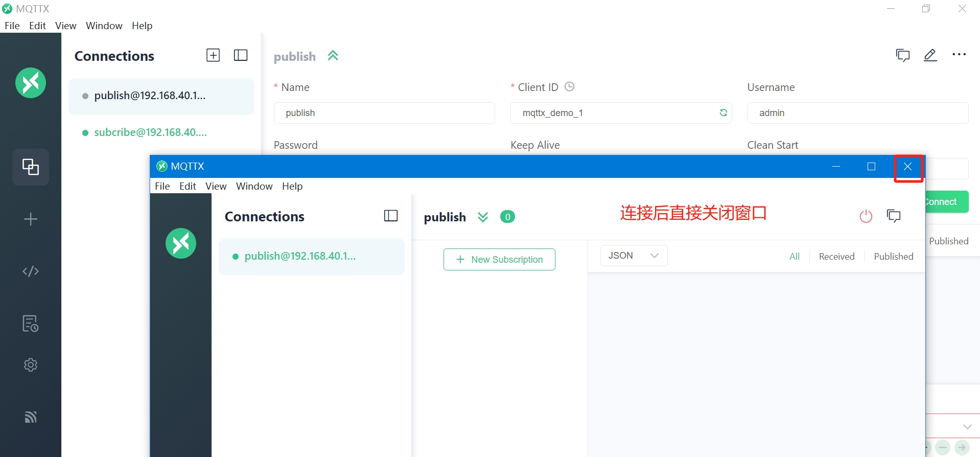Toggle the connections list layout icon in the front window
This screenshot has width=980, height=457.
coord(391,216)
